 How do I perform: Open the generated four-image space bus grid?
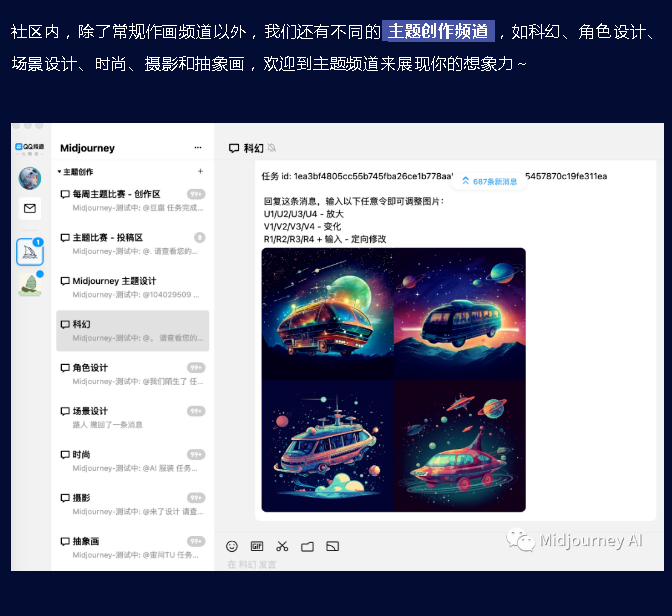coord(393,380)
